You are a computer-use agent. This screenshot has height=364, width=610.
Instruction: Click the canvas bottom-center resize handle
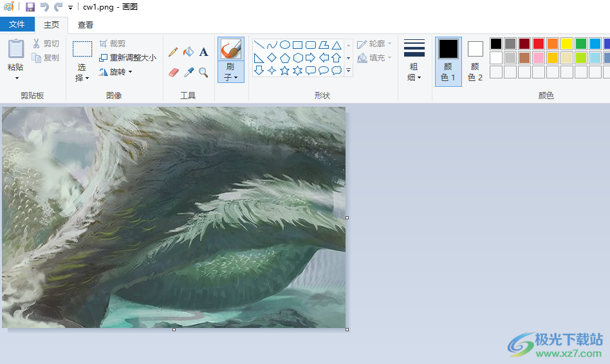(174, 329)
